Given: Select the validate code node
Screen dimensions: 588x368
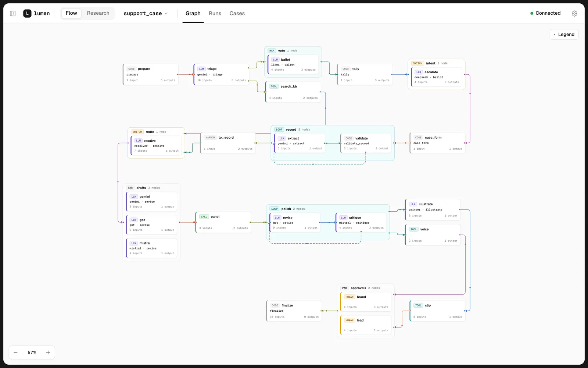Looking at the screenshot, I should 366,144.
